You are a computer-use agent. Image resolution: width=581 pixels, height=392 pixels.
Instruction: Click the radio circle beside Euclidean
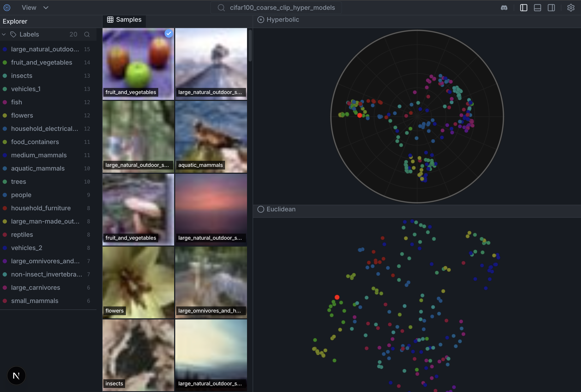coord(261,209)
